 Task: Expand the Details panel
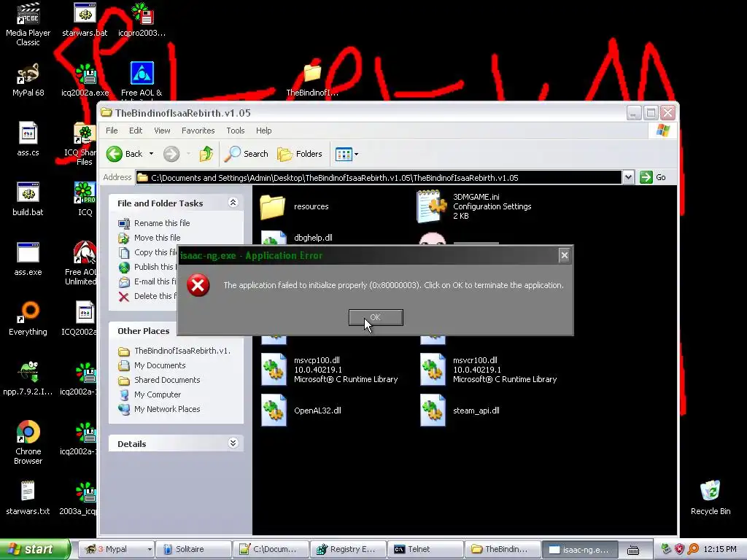tap(233, 443)
